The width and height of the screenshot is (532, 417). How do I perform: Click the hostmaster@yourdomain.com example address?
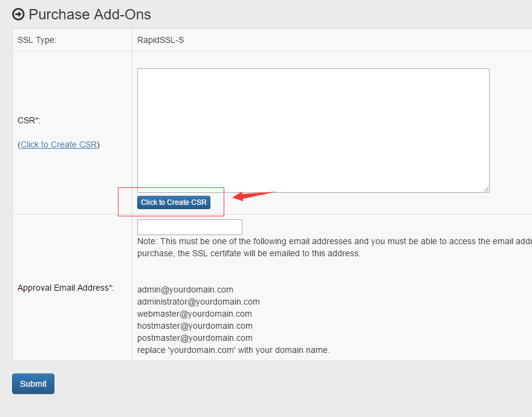point(195,326)
